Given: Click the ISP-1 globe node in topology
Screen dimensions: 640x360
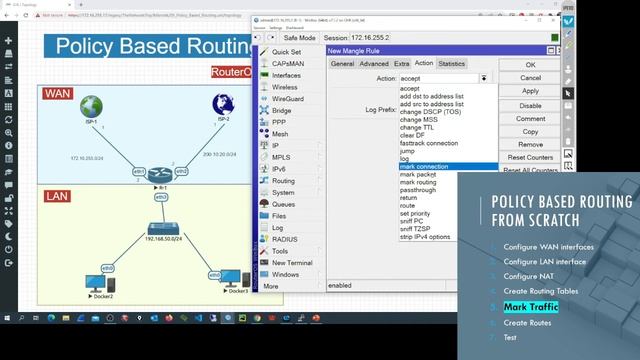Looking at the screenshot, I should click(x=91, y=107).
